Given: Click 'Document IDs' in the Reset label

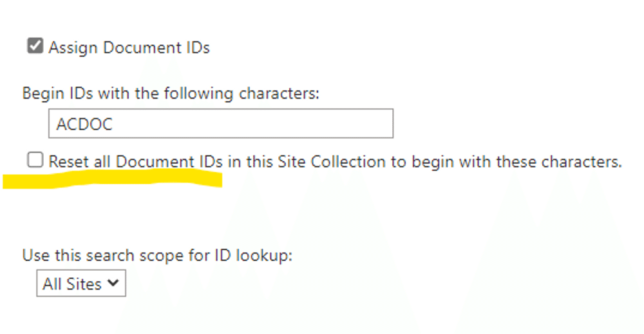Looking at the screenshot, I should click(169, 161).
